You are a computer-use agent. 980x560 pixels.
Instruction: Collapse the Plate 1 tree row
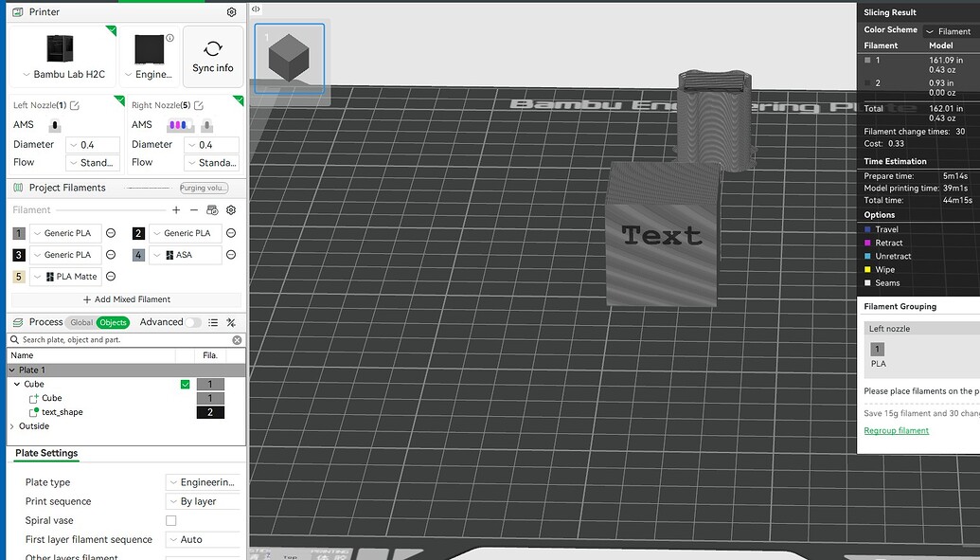pos(12,370)
